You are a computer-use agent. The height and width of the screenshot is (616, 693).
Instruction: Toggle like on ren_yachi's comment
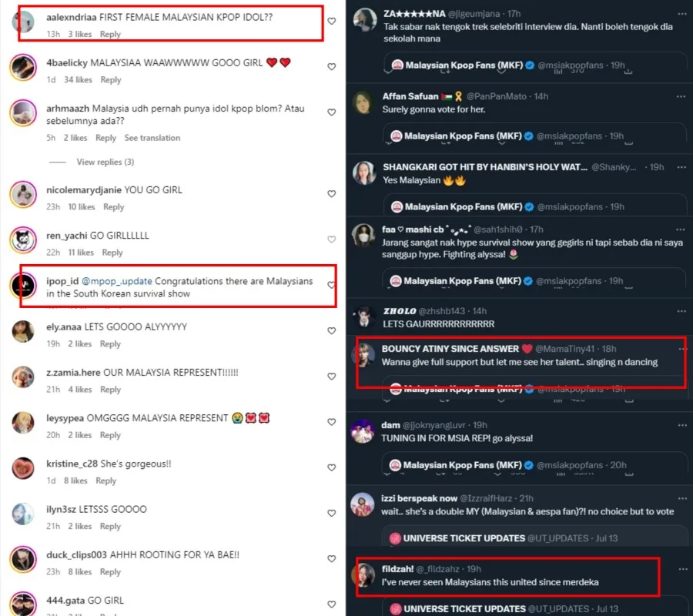tap(332, 239)
